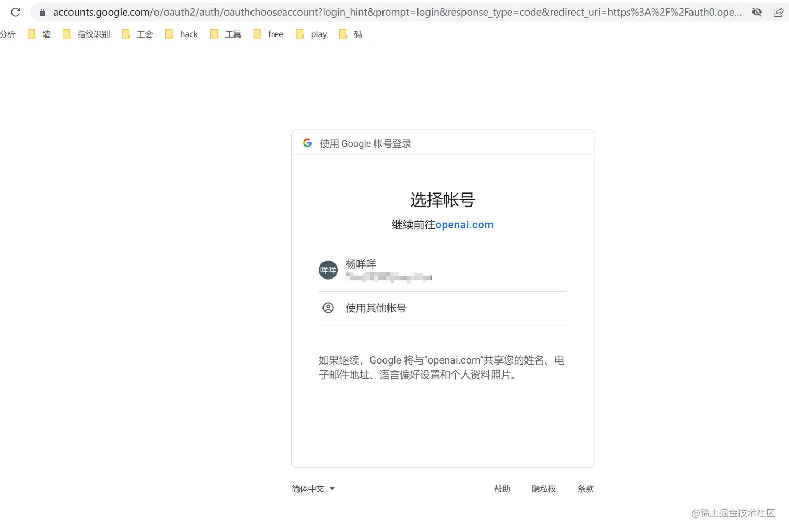Open the 工具 bookmark folder
Screen dimensions: 789x532
pos(225,34)
